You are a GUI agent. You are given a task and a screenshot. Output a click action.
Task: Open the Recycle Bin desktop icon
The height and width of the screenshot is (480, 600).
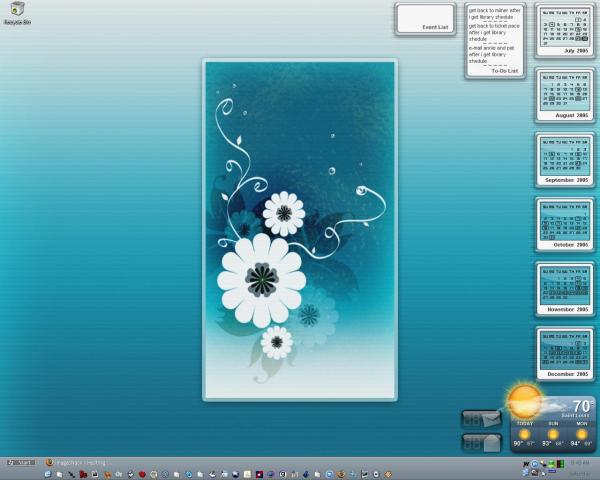[x=17, y=13]
